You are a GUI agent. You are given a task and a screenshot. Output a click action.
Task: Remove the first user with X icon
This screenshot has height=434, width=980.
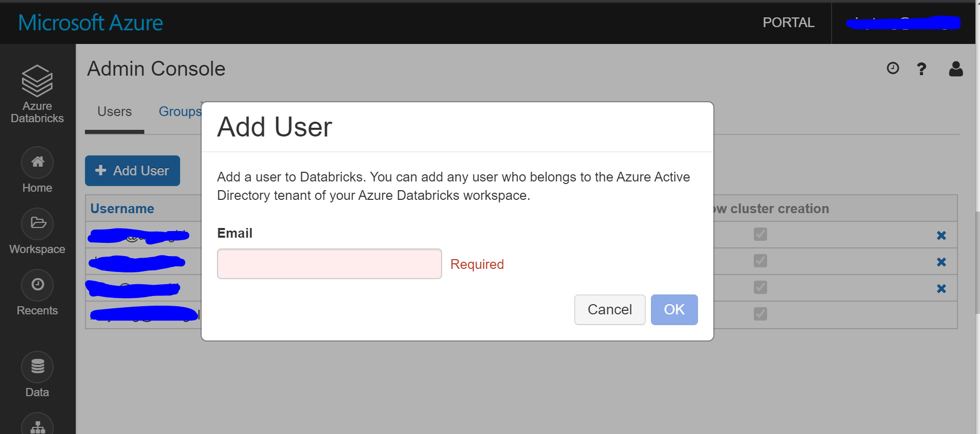point(941,235)
